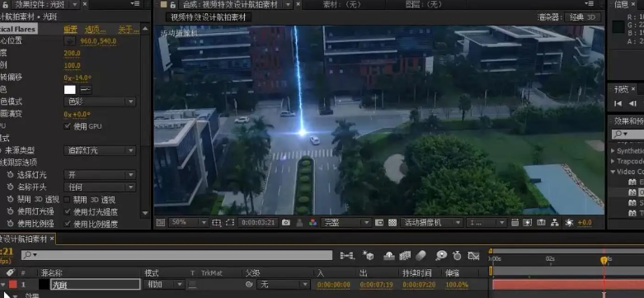Click the 重置 reset link
Viewport: 644px width, 298px height.
coord(70,30)
